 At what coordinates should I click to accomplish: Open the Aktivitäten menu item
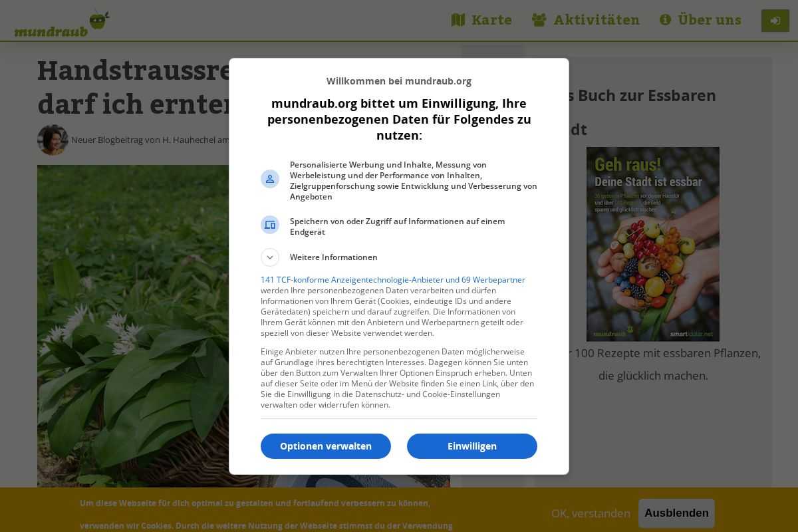coord(586,20)
